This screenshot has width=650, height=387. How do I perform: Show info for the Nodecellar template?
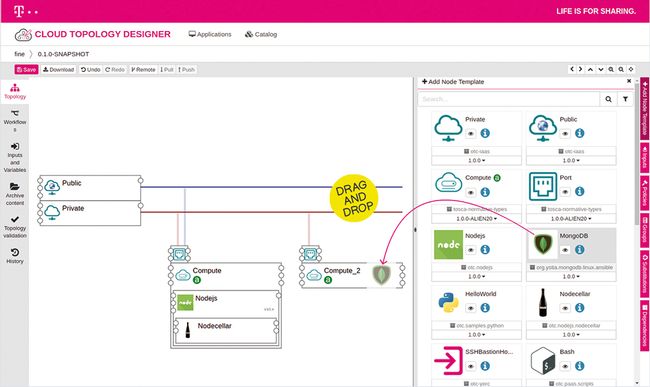[x=580, y=308]
